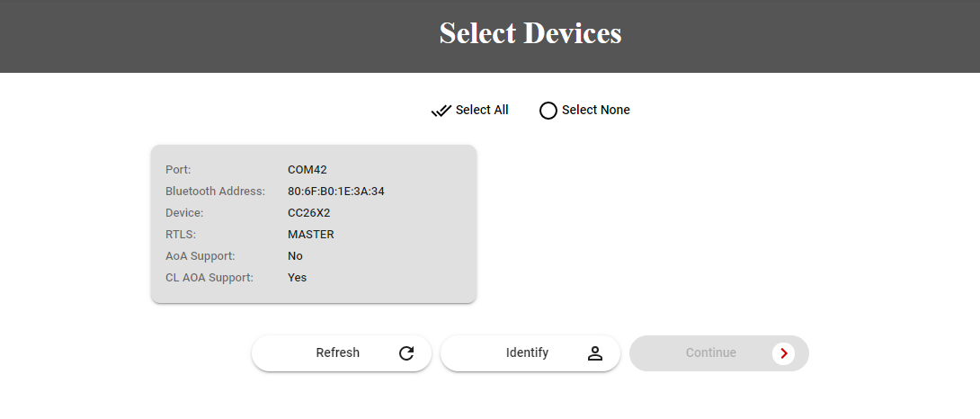Choose the Select None text option

click(595, 110)
